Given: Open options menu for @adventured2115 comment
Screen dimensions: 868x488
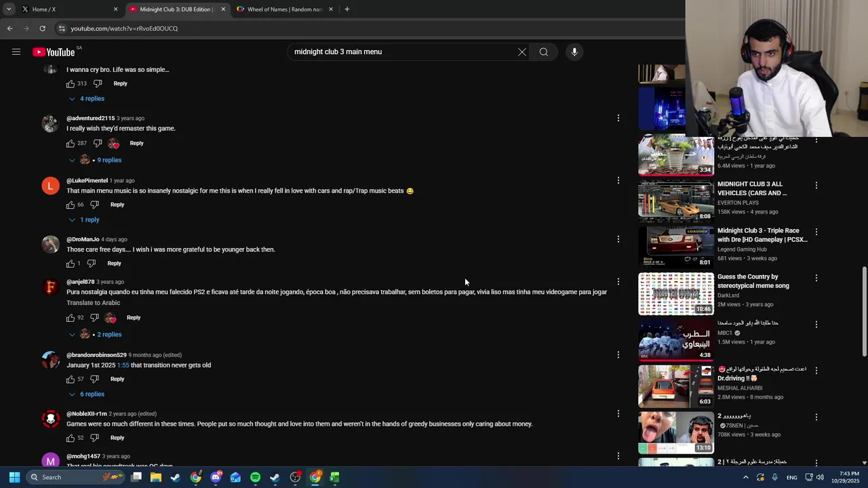Looking at the screenshot, I should point(618,118).
